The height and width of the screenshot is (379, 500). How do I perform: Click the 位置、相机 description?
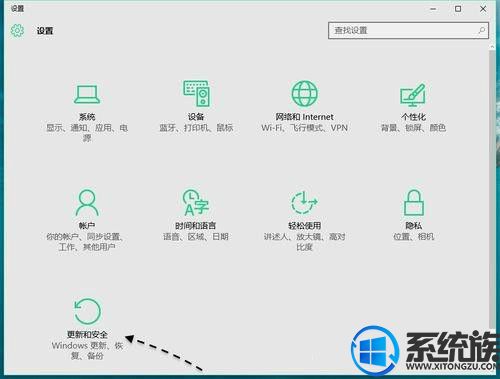point(413,237)
